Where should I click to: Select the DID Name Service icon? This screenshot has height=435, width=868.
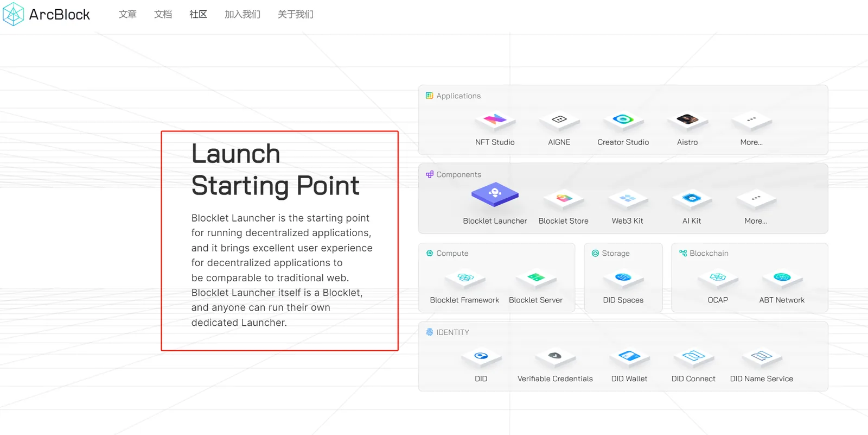pos(762,357)
